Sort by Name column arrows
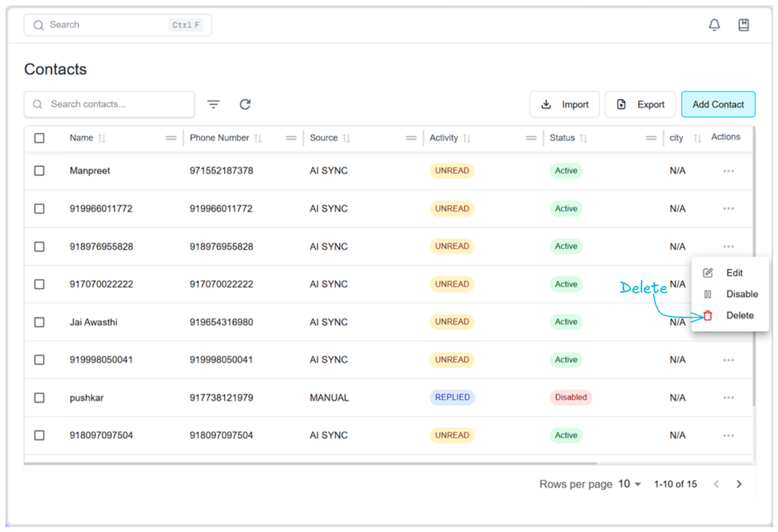 click(102, 138)
